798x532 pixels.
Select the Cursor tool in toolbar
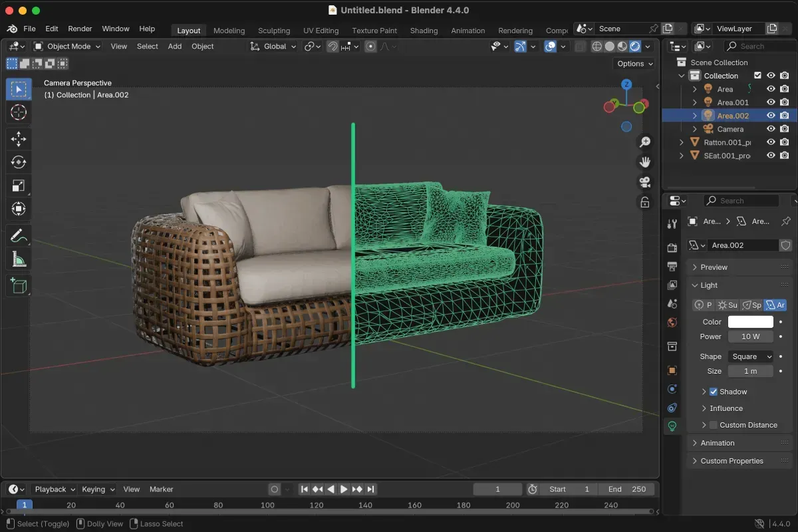coord(19,112)
